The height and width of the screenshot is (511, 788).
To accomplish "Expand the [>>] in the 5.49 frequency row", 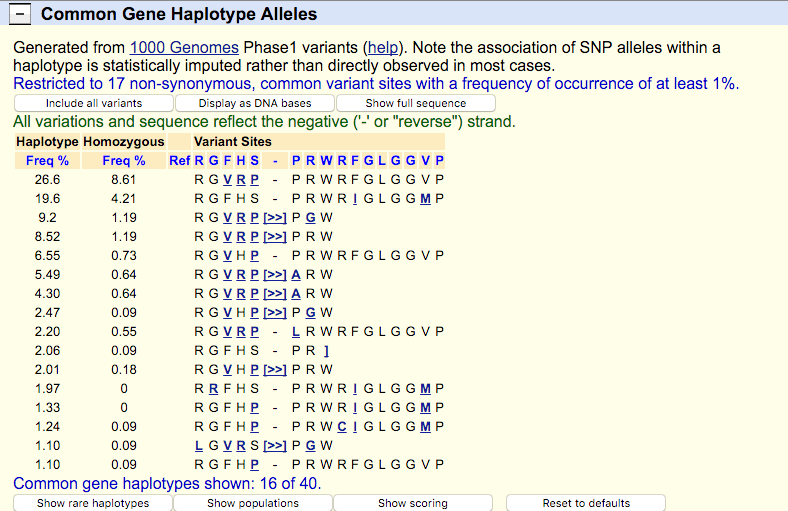I will click(x=275, y=275).
